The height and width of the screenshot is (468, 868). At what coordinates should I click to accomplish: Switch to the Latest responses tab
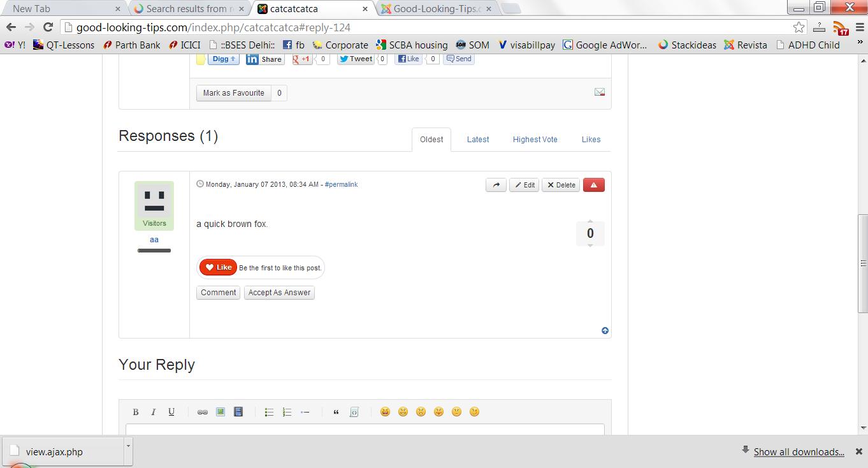coord(477,139)
